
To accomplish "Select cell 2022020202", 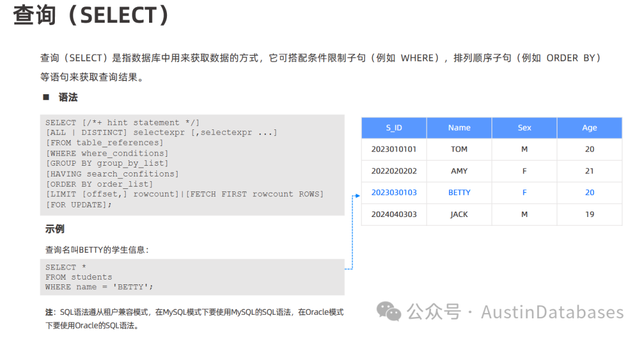I will [394, 171].
